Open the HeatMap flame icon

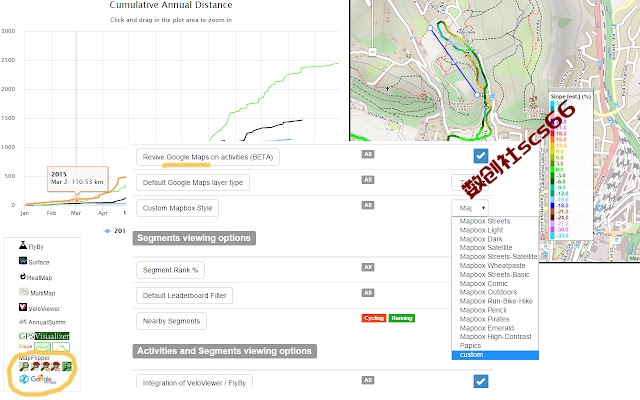pos(23,276)
